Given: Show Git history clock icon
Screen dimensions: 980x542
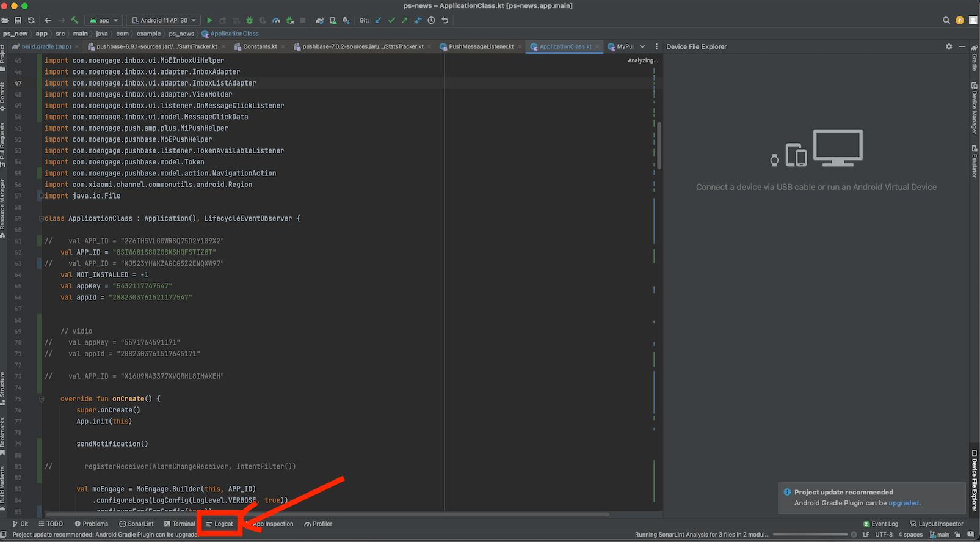Looking at the screenshot, I should pos(431,20).
